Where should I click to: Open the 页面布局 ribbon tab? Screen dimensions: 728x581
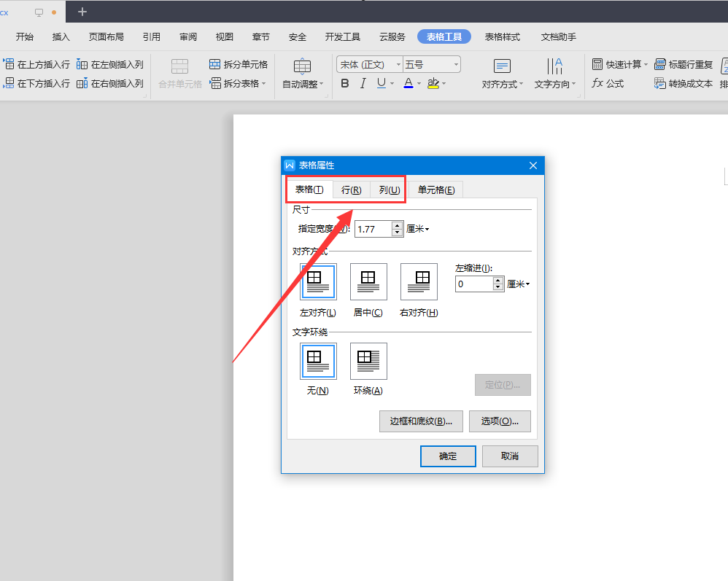(x=107, y=36)
